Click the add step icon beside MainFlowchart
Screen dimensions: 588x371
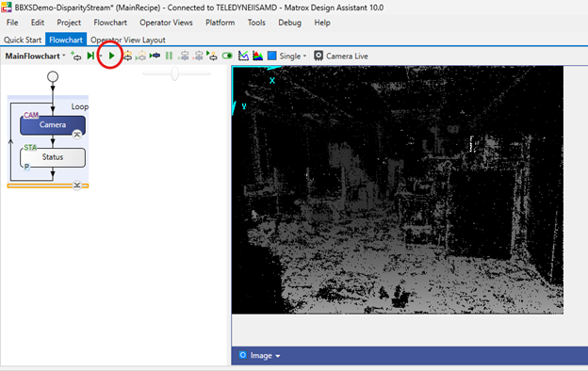pyautogui.click(x=76, y=56)
